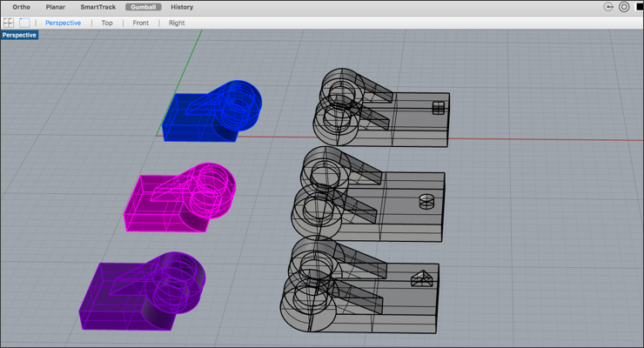The height and width of the screenshot is (348, 644).
Task: Click the circle-with-arrow icon at top right
Action: 608,7
